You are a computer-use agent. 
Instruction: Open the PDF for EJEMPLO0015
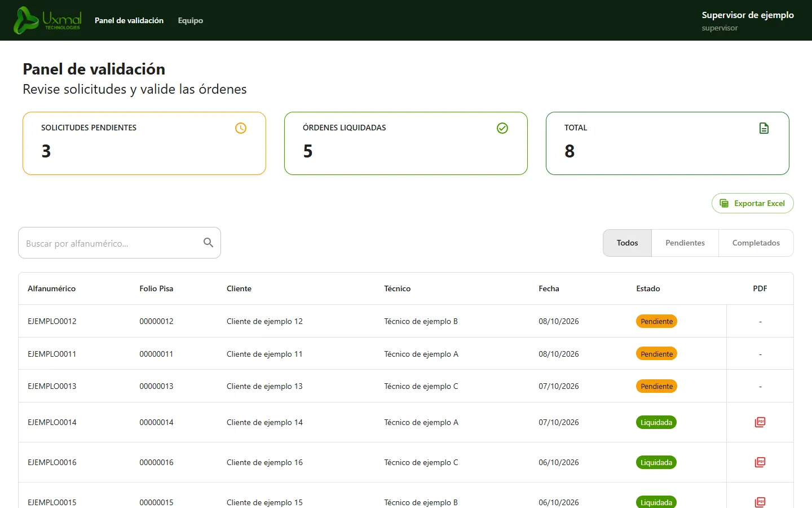(x=760, y=502)
